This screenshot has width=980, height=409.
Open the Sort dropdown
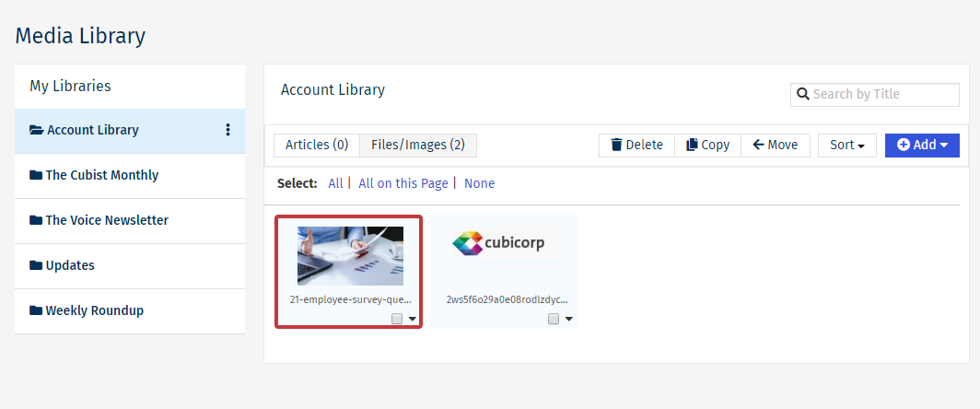coord(846,146)
